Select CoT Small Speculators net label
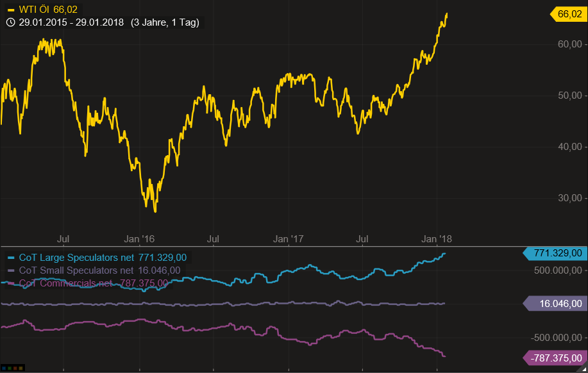Image resolution: width=588 pixels, height=373 pixels. click(x=76, y=270)
